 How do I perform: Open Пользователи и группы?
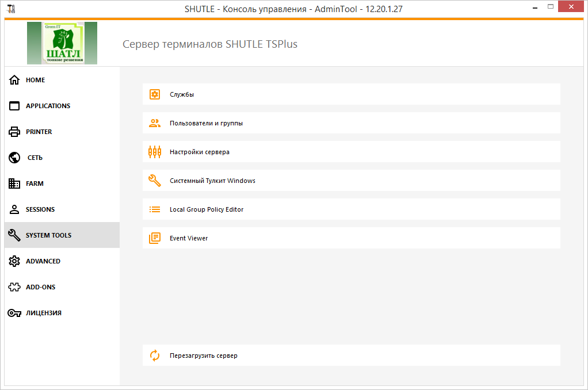(x=205, y=123)
